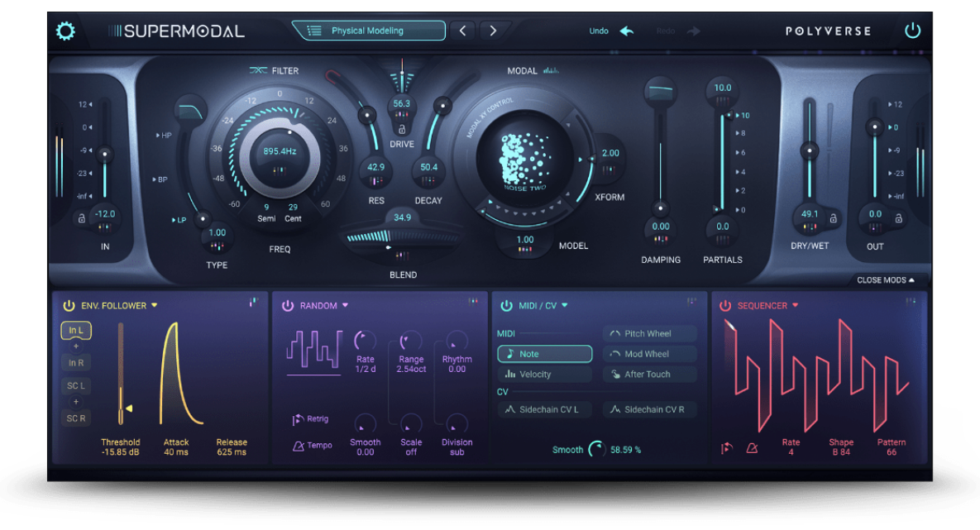This screenshot has height=530, width=980.
Task: Go to the previous preset
Action: [x=462, y=31]
